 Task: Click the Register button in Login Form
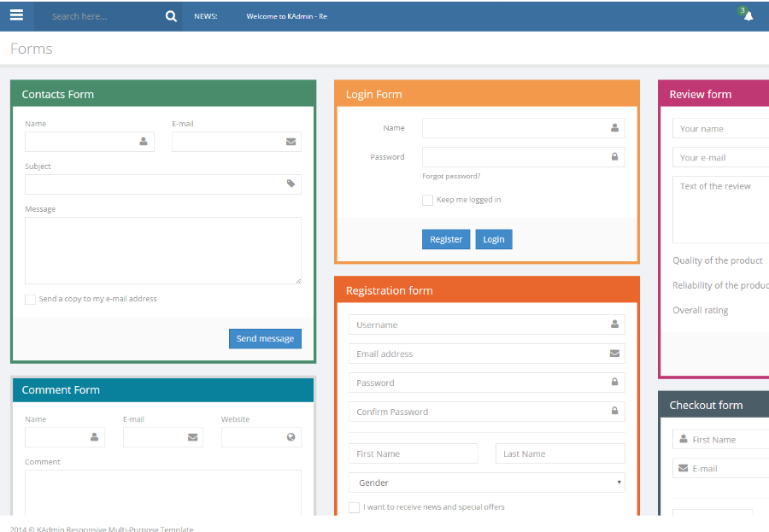[446, 240]
